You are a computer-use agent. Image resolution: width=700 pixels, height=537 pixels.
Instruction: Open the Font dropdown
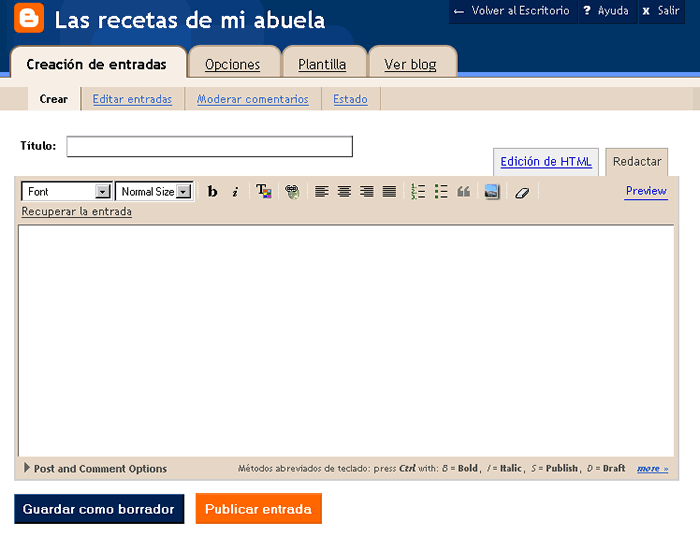66,191
